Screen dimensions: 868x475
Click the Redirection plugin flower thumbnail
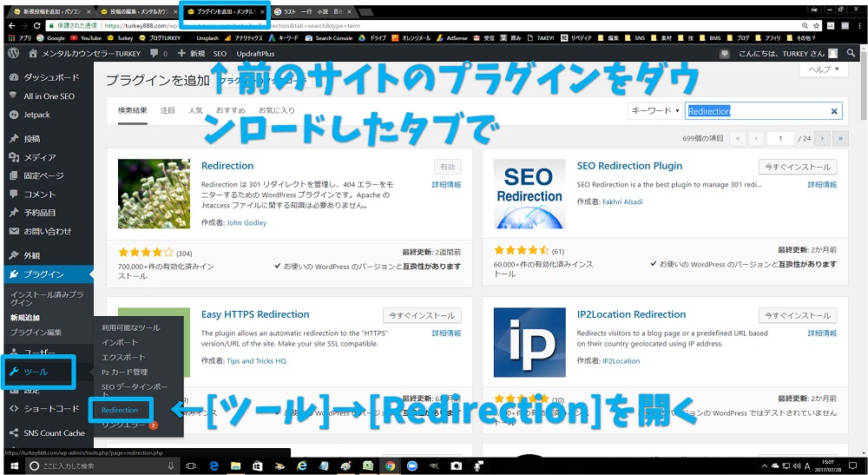click(x=154, y=194)
